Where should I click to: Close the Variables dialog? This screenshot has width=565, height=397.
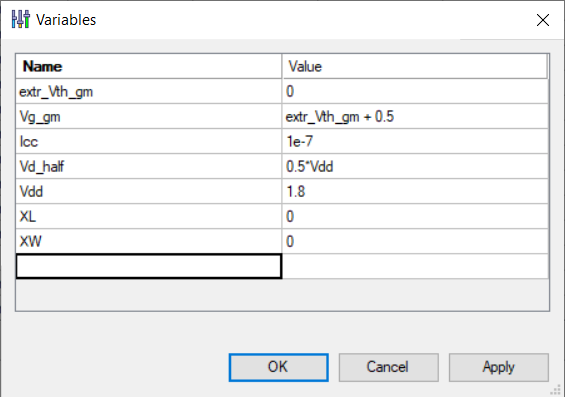543,20
